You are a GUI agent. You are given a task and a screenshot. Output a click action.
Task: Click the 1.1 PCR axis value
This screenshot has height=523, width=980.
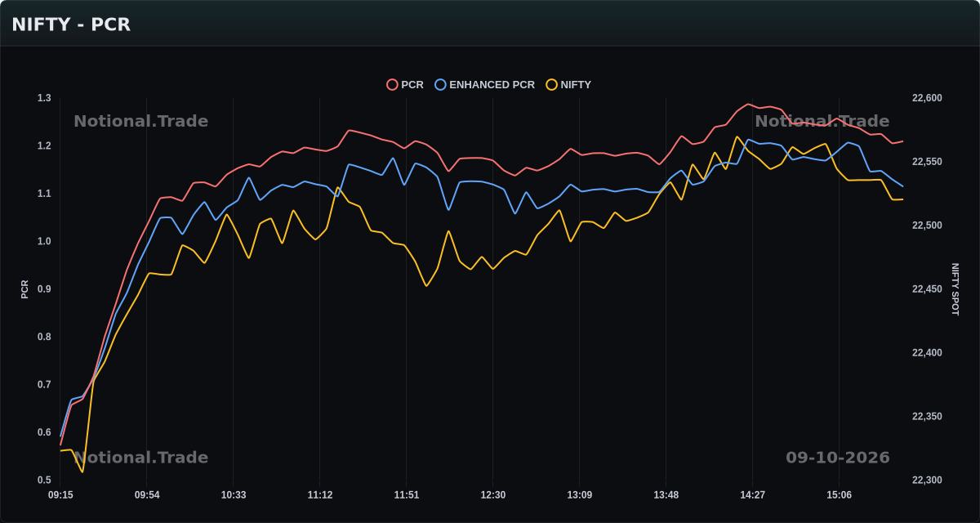point(44,194)
